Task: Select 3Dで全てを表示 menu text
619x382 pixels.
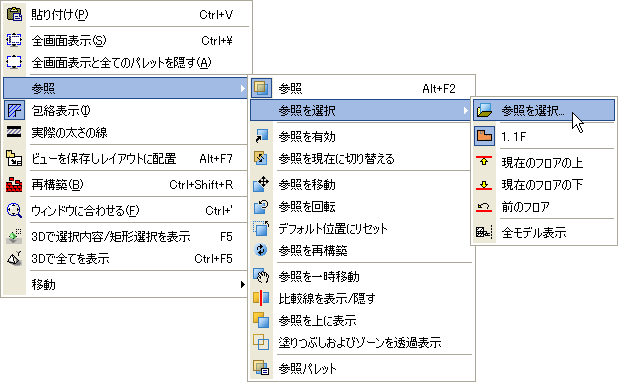Action: 70,258
